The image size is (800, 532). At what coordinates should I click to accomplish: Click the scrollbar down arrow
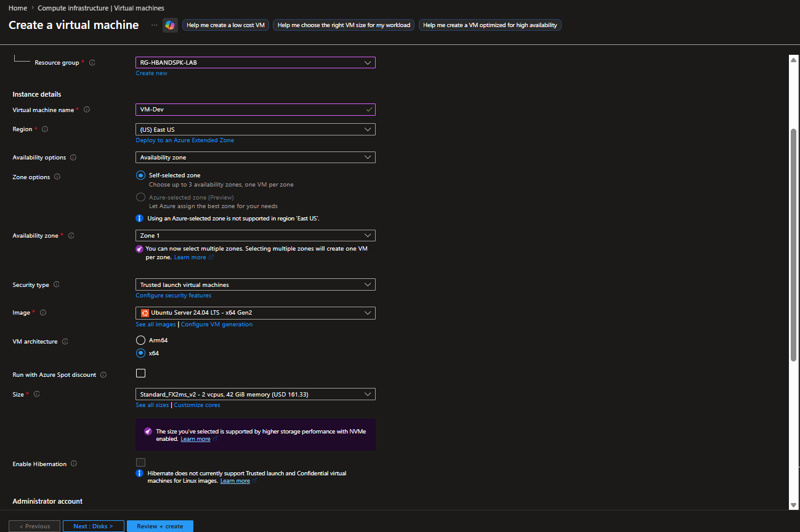(x=793, y=505)
